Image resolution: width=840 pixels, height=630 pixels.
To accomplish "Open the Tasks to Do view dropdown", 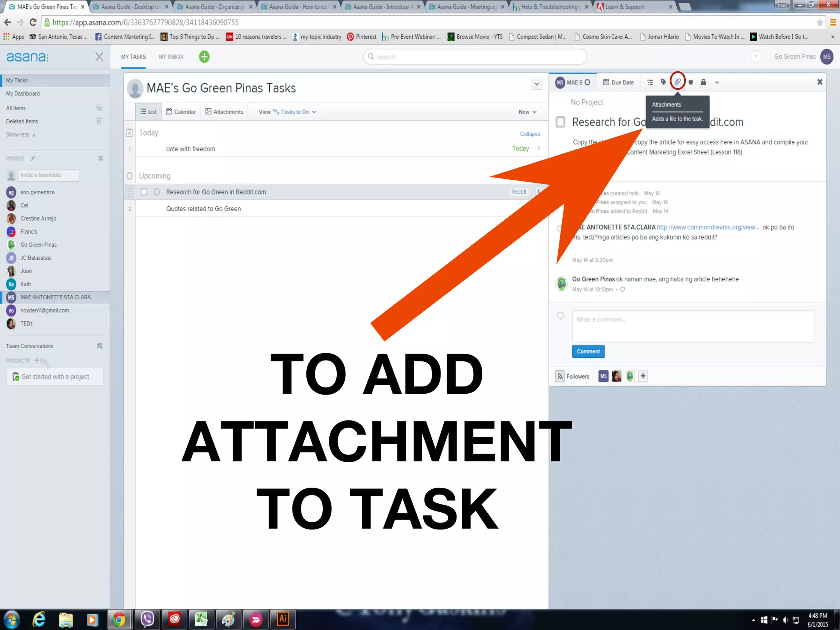I will [x=294, y=112].
